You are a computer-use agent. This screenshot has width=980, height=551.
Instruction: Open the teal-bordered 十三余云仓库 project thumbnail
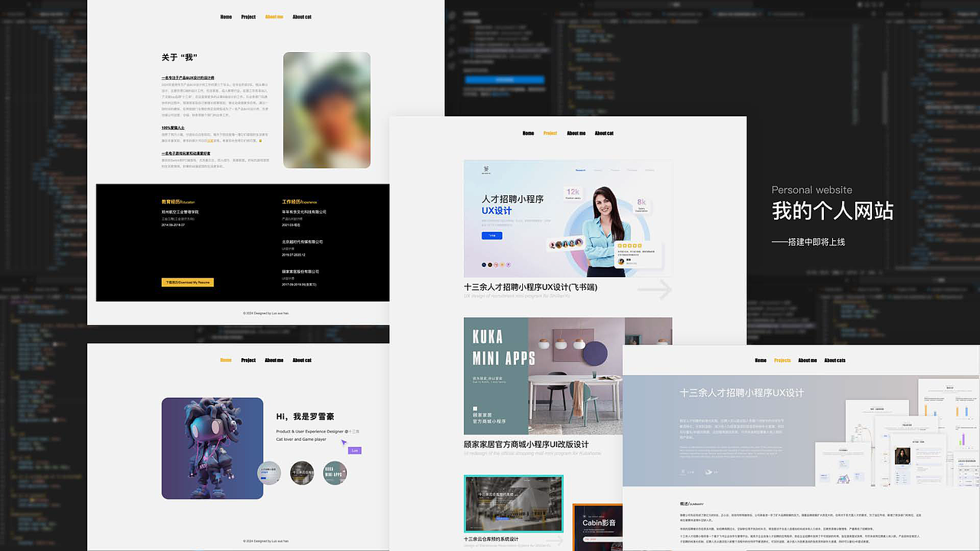pyautogui.click(x=514, y=504)
